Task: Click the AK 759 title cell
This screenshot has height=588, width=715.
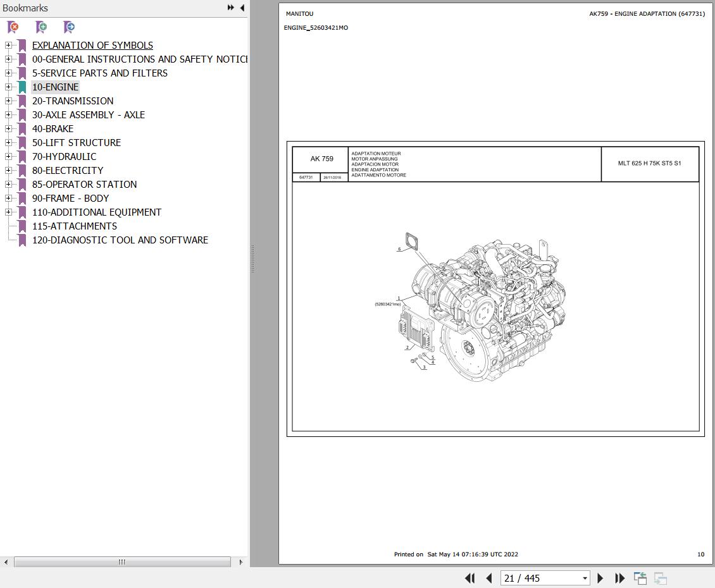Action: (x=321, y=159)
